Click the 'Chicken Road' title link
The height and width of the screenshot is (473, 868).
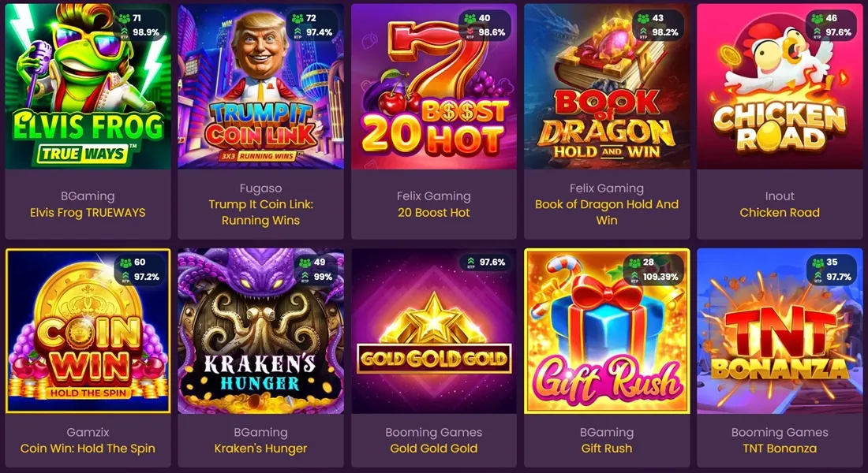pyautogui.click(x=780, y=212)
